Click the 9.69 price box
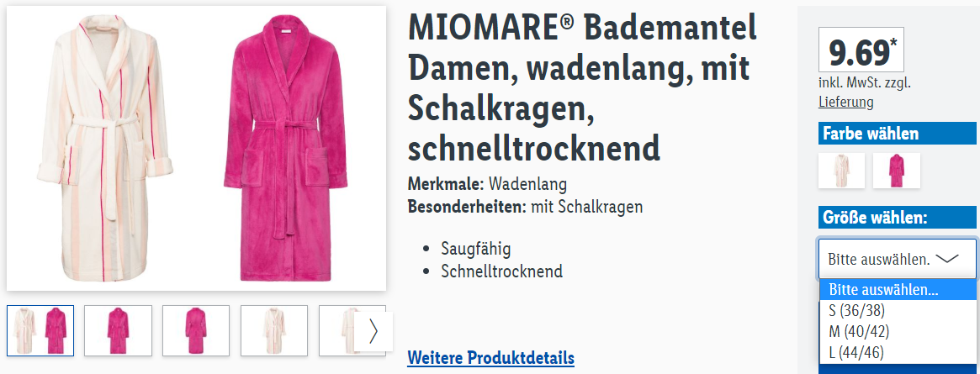This screenshot has height=374, width=980. 861,50
